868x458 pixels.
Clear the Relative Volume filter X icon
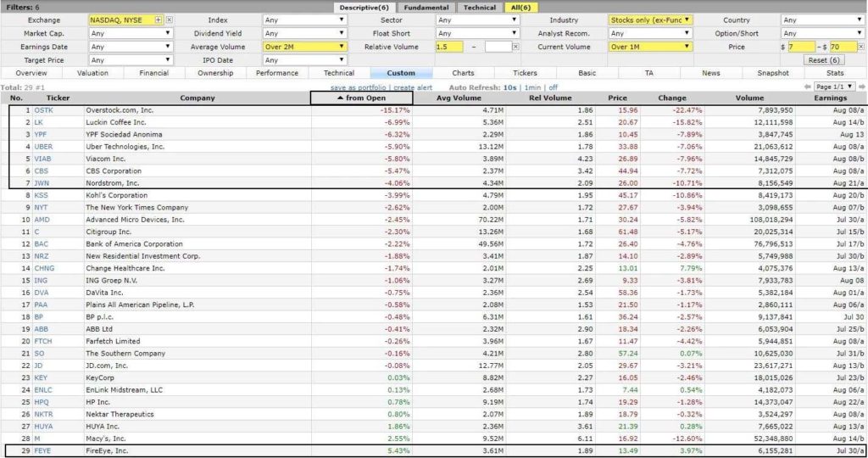515,47
